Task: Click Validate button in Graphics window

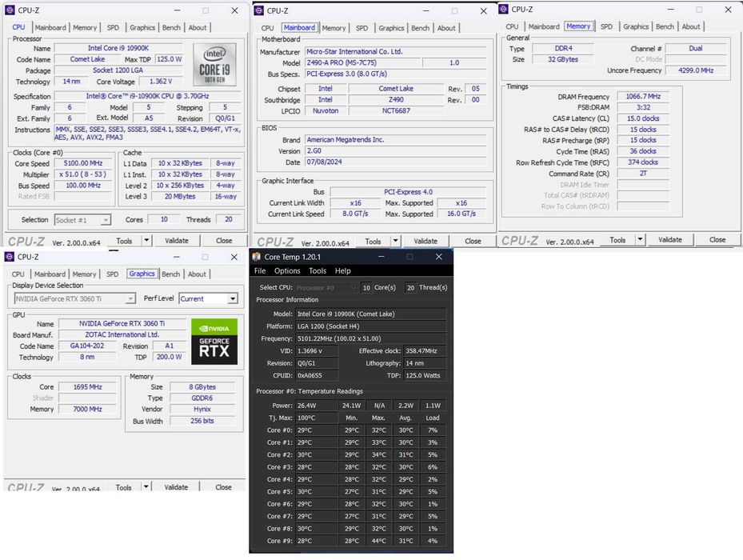Action: pos(176,486)
